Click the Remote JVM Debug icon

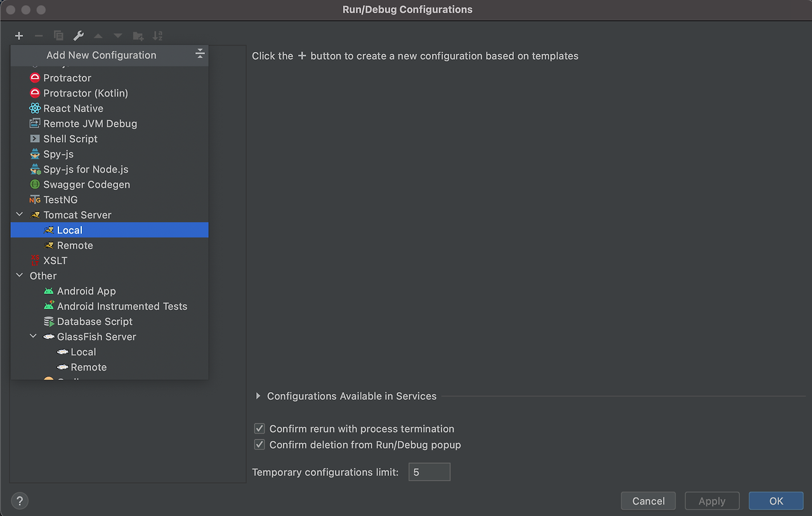(35, 124)
